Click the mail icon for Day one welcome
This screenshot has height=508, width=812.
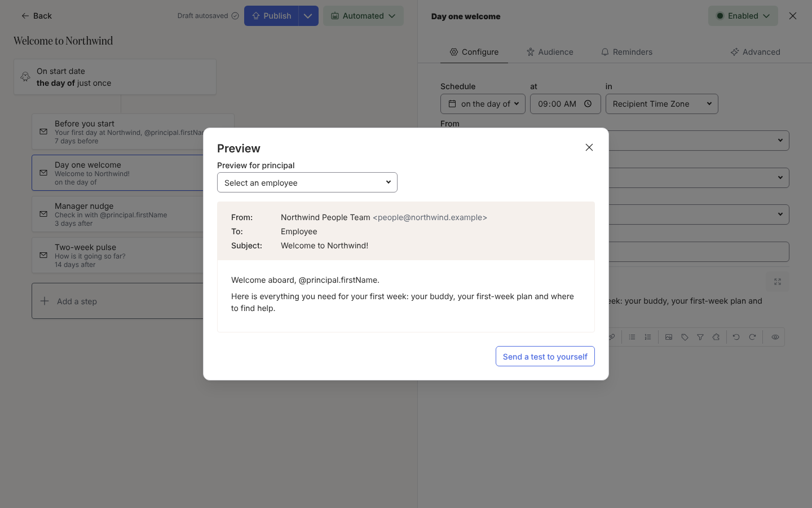point(43,173)
